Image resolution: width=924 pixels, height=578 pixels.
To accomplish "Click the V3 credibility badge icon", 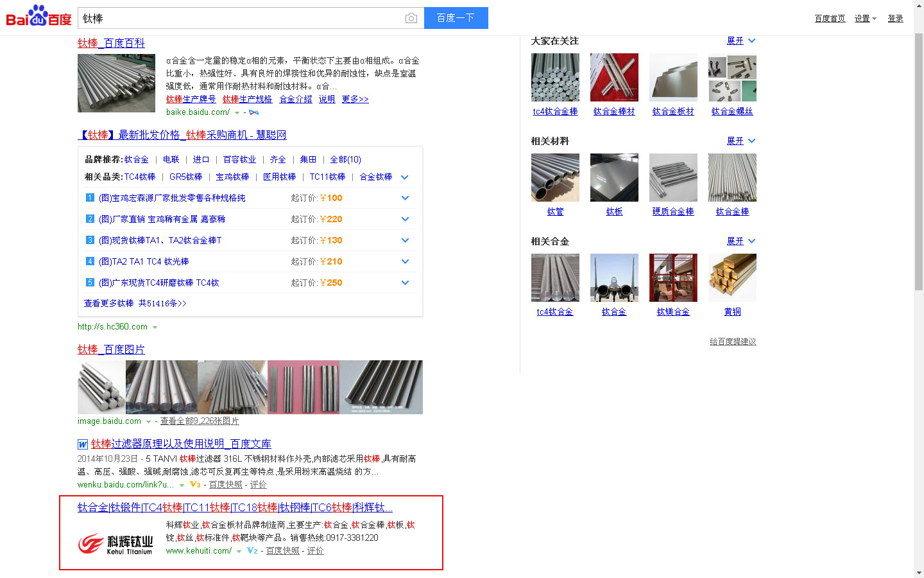I will click(195, 485).
